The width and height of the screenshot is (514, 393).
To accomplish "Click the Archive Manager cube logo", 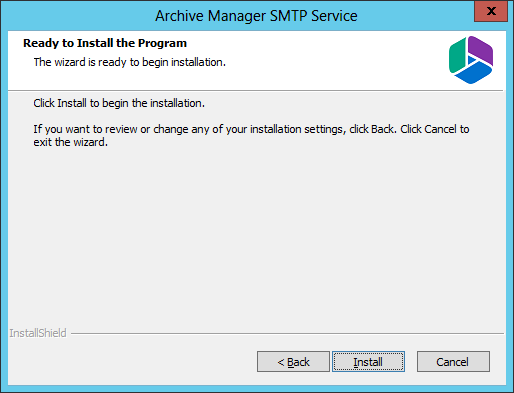I will tap(471, 60).
